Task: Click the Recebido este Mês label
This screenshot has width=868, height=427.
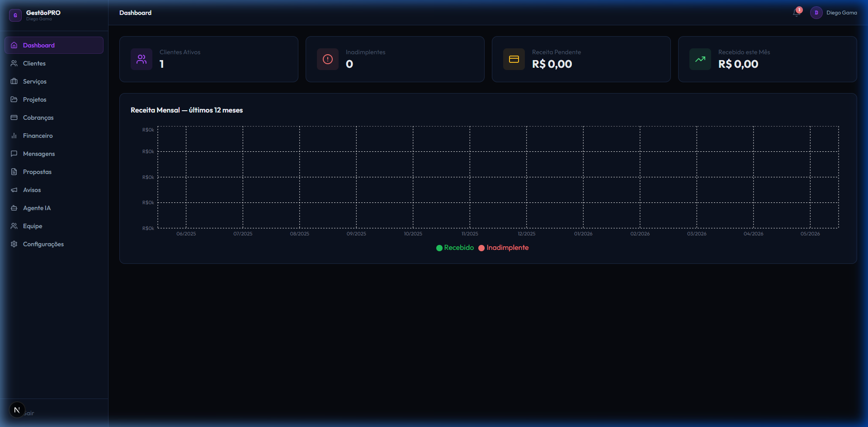Action: click(744, 52)
